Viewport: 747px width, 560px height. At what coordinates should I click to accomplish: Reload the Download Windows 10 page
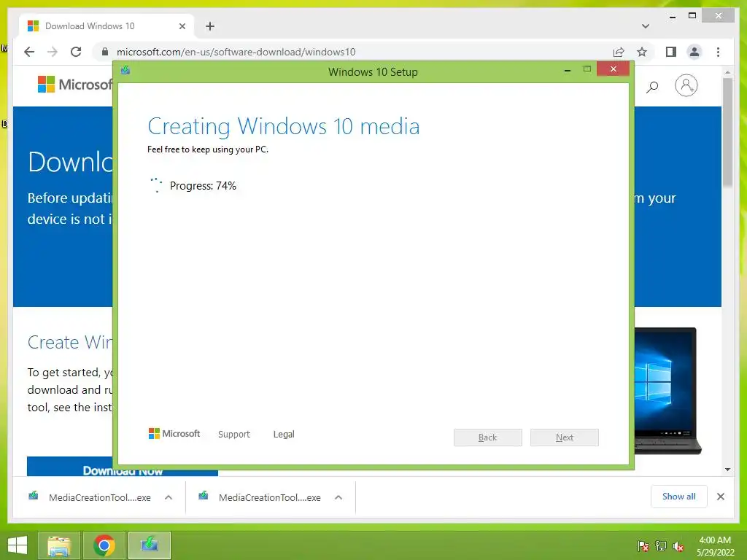coord(76,52)
